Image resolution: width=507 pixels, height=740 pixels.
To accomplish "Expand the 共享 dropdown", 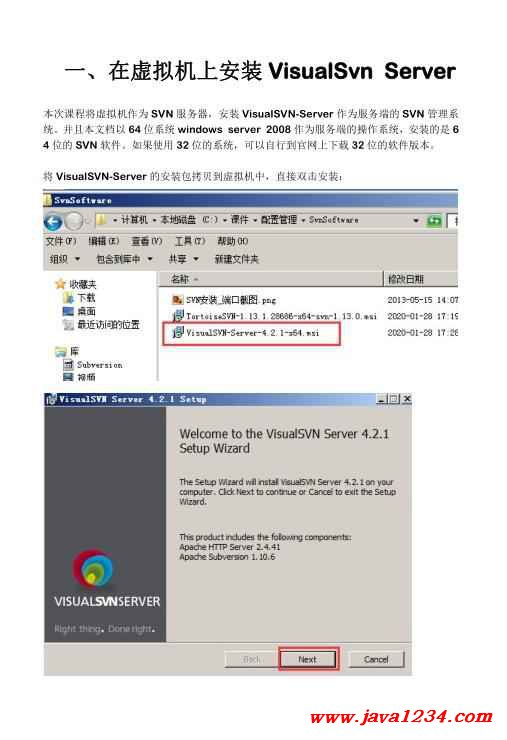I will 183,259.
